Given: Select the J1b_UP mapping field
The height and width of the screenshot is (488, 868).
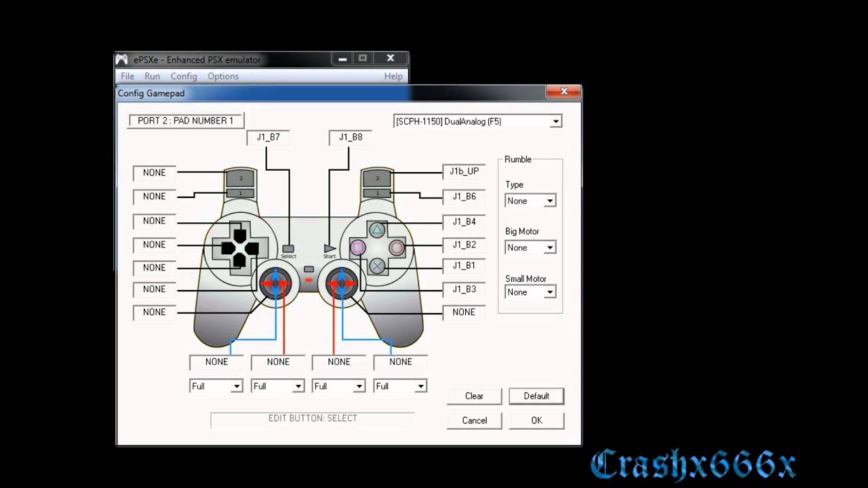Looking at the screenshot, I should click(x=464, y=172).
